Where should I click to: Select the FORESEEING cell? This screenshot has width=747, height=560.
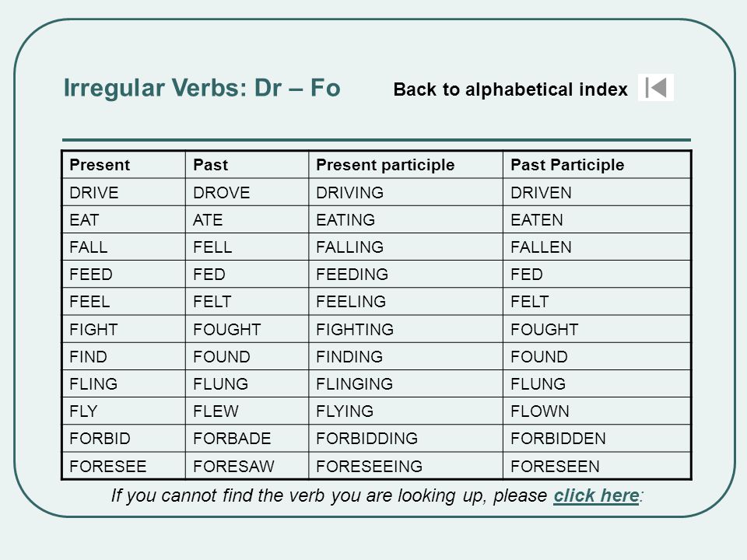click(406, 466)
